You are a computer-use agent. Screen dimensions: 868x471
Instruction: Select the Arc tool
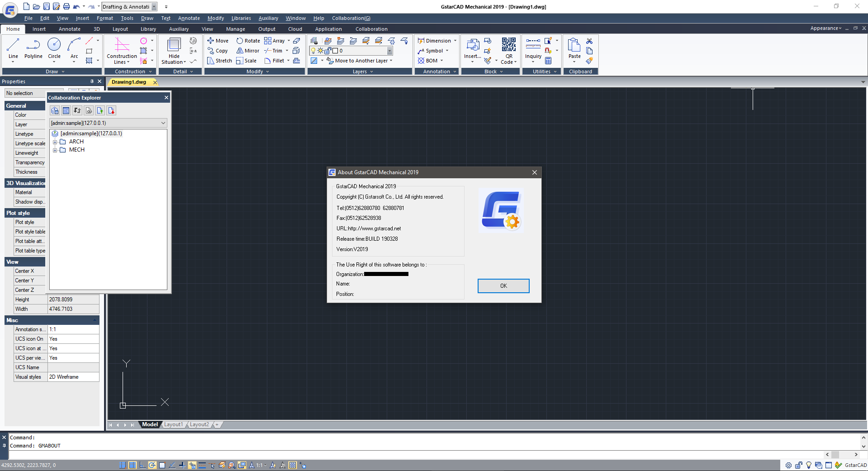click(74, 49)
